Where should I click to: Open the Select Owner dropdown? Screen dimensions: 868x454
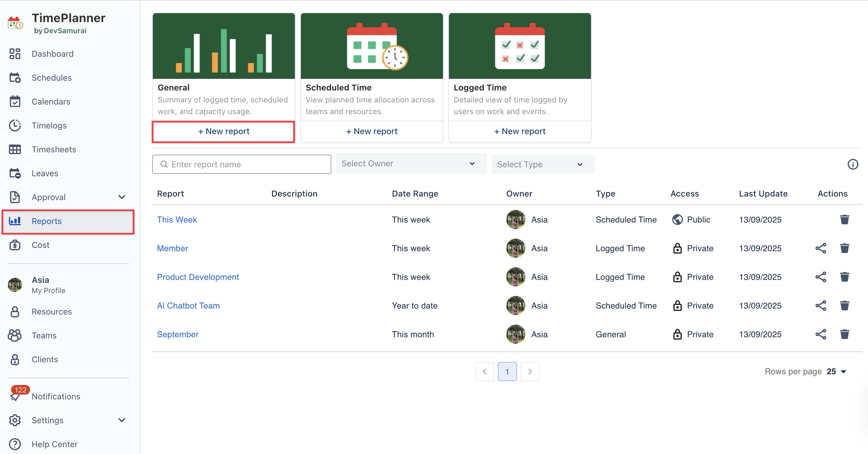click(411, 164)
